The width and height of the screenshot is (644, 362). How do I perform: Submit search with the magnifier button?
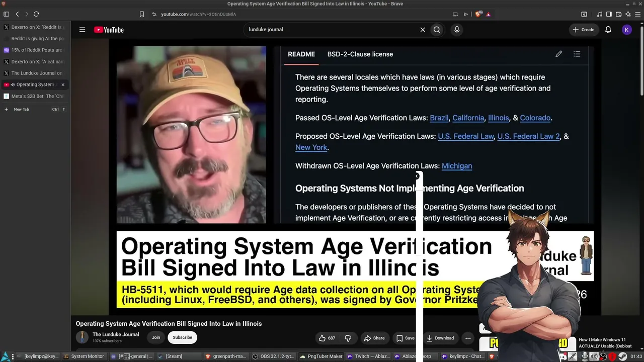point(437,30)
